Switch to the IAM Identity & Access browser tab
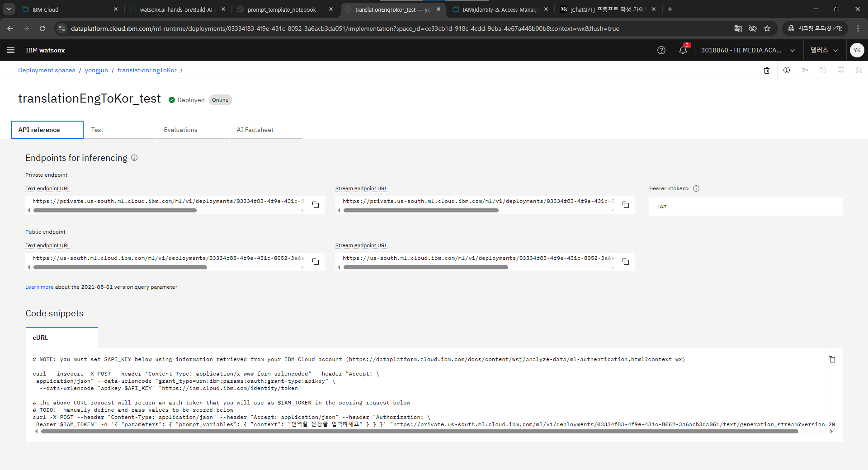 [500, 9]
